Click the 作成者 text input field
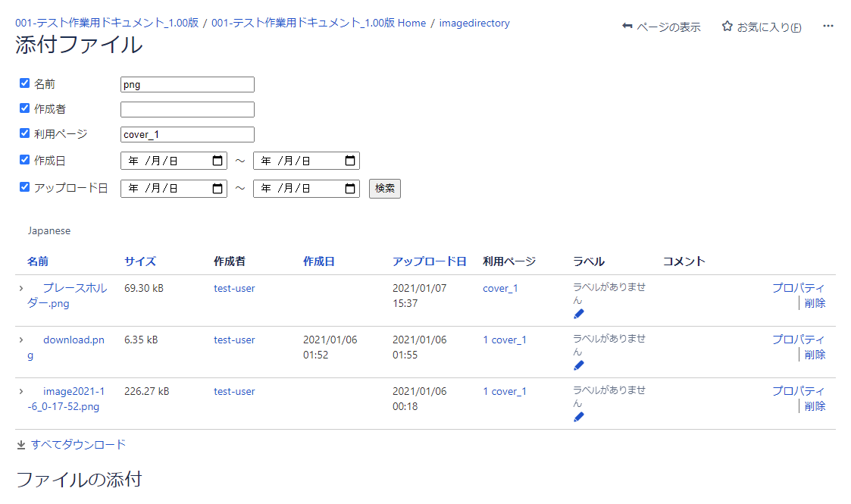This screenshot has height=504, width=851. 187,109
